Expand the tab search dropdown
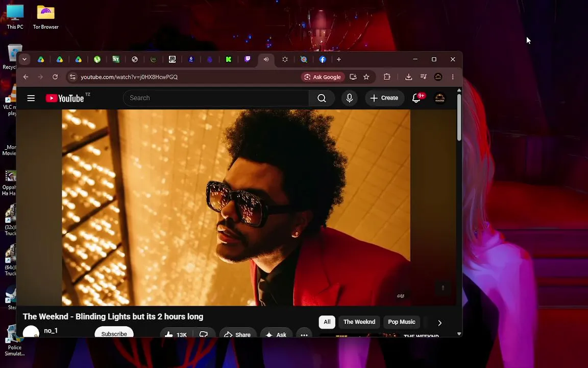 coord(24,59)
